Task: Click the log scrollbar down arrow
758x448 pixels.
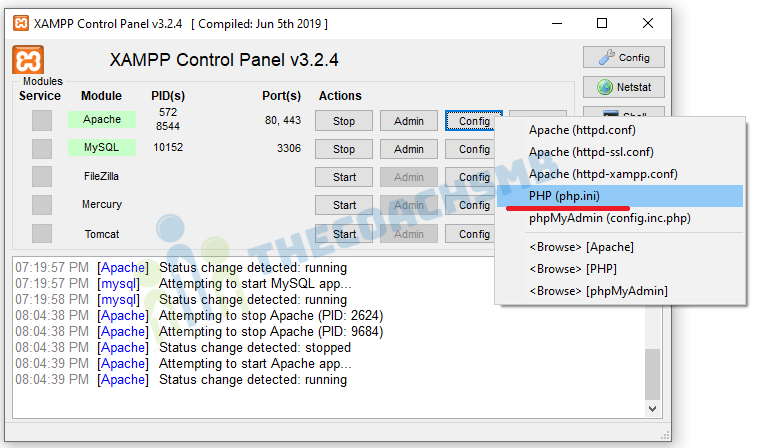Action: [652, 409]
